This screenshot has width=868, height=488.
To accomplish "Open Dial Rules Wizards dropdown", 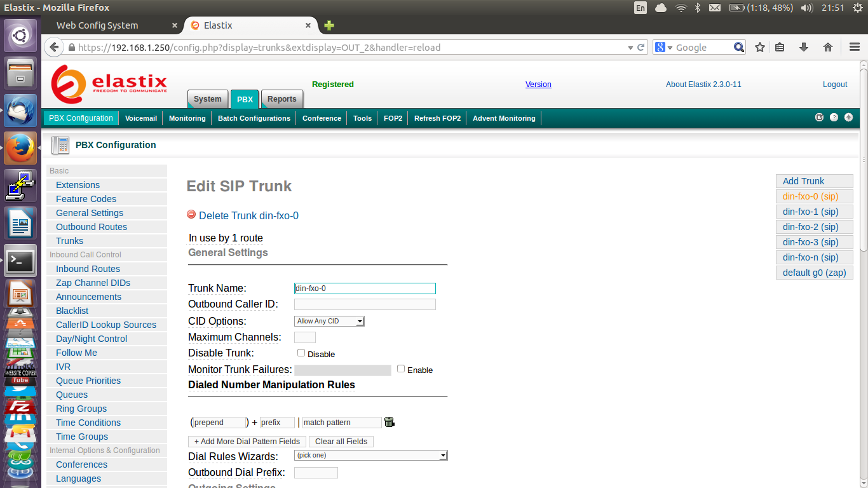I will pos(371,455).
